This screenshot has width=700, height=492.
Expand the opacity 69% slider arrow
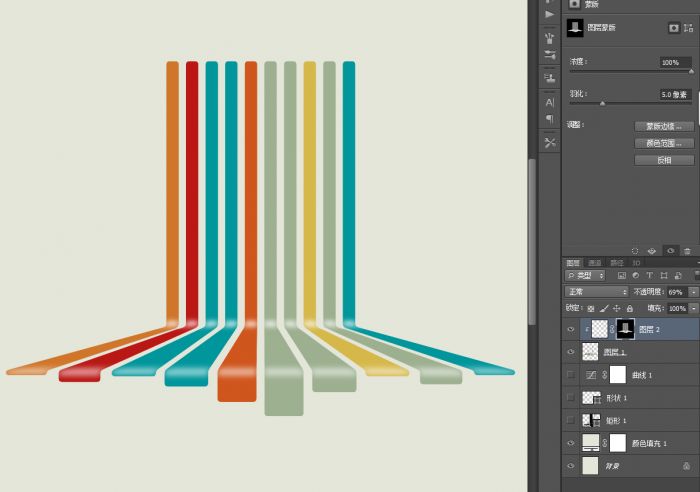693,292
